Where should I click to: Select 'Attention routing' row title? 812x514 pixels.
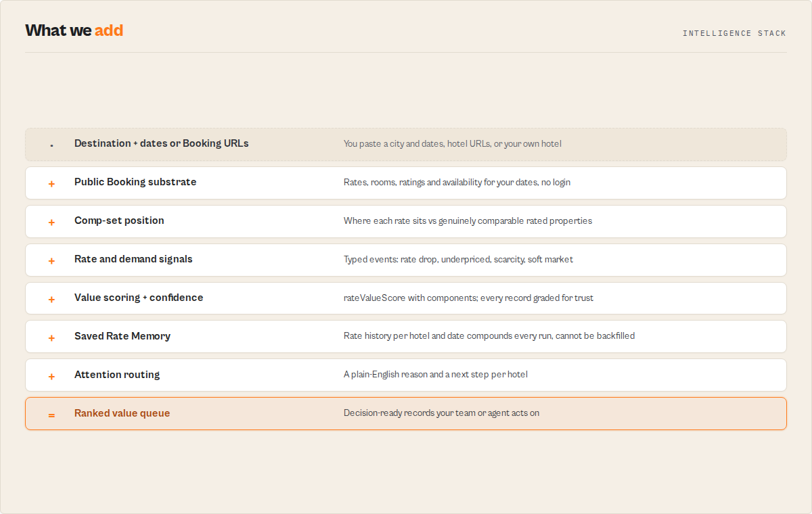click(117, 375)
